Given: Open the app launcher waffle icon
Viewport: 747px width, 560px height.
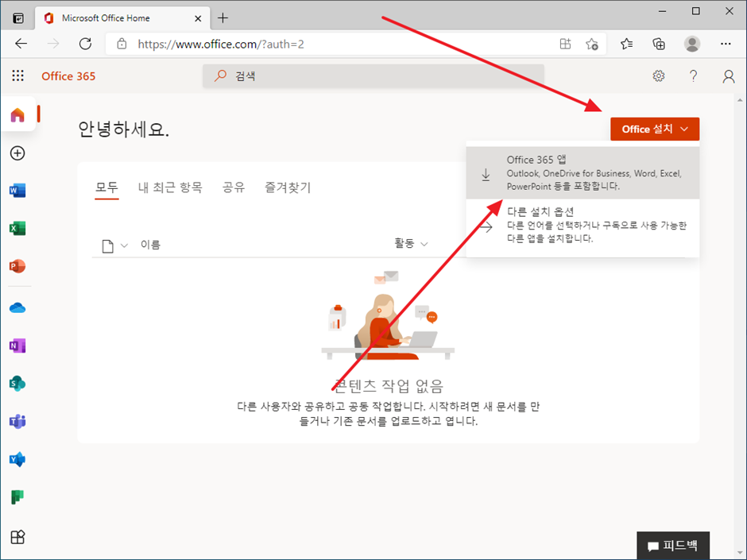Looking at the screenshot, I should pos(17,75).
